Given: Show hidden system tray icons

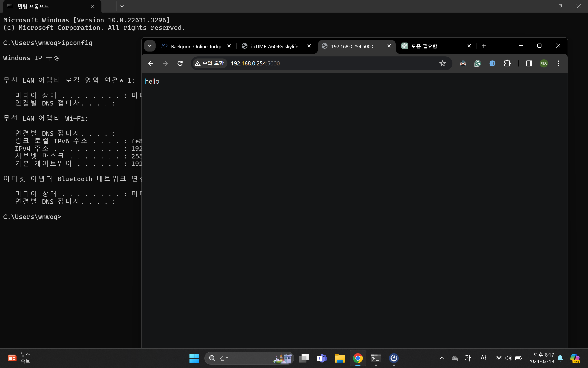Looking at the screenshot, I should [442, 358].
